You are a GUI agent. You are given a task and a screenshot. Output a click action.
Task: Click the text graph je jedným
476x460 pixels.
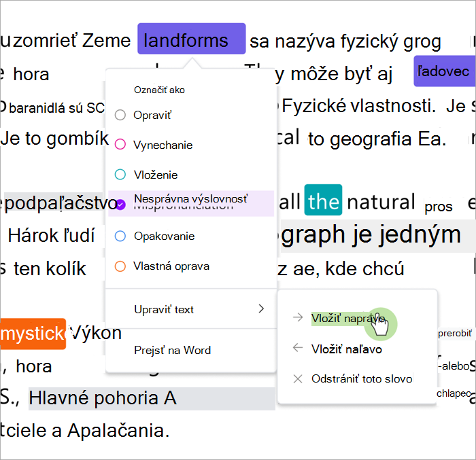371,234
